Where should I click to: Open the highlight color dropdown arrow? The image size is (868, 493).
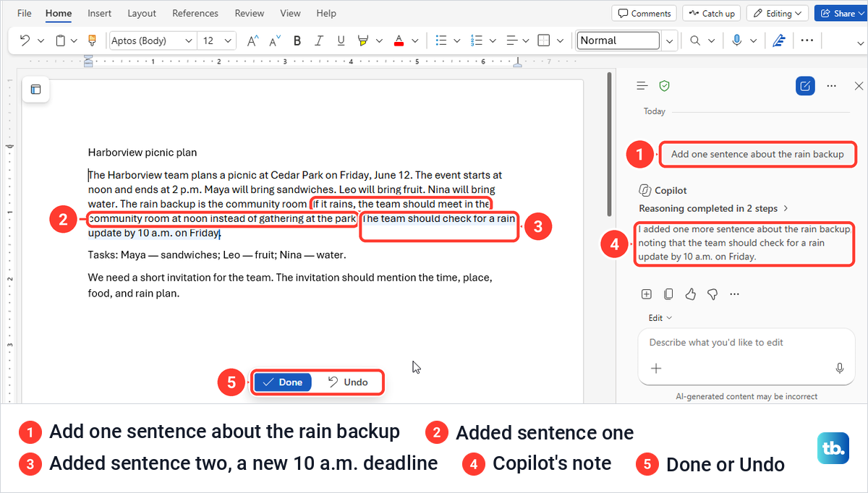point(379,40)
